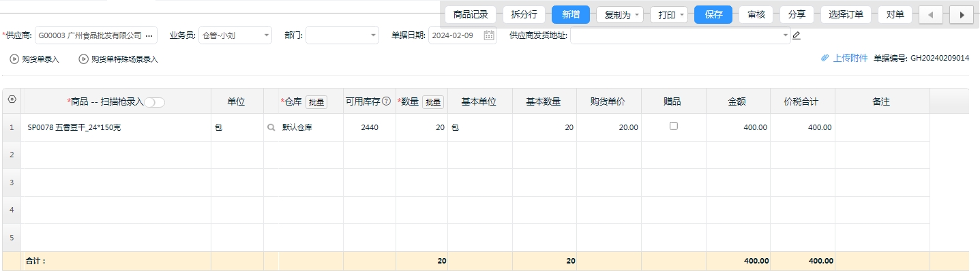The image size is (980, 271).
Task: Click the 购货单价 cell showing 20.00
Action: 609,127
